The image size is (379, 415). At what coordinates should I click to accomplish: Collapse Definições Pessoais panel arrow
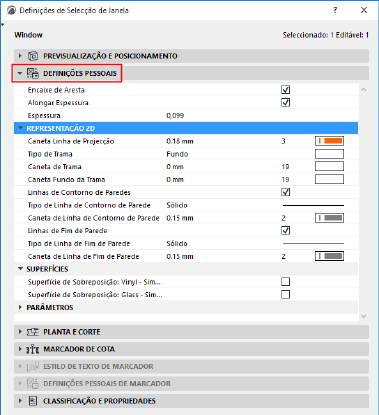(x=20, y=73)
